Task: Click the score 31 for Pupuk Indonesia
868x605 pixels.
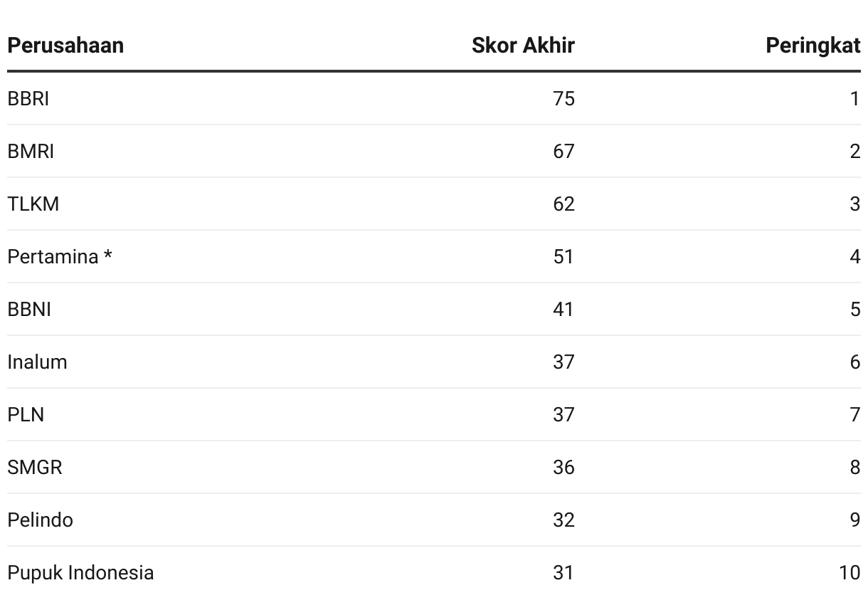Action: tap(563, 572)
